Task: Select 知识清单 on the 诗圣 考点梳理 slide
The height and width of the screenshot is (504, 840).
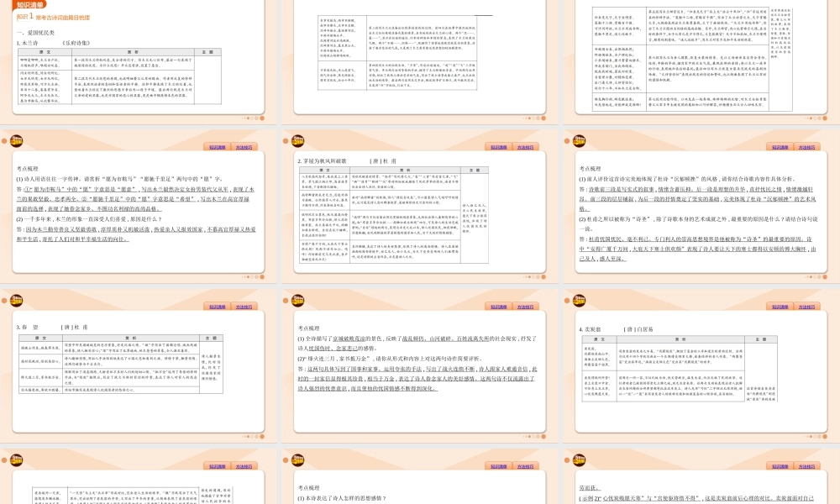Action: click(780, 146)
